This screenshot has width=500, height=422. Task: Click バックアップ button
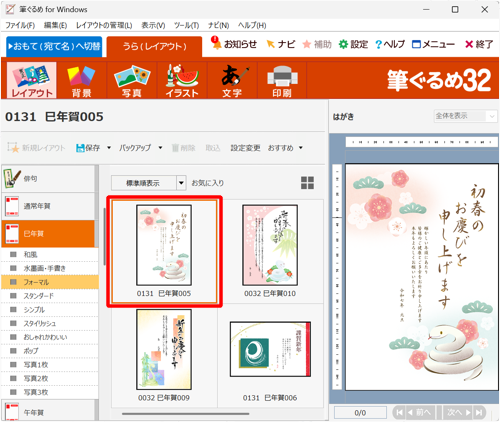(135, 148)
